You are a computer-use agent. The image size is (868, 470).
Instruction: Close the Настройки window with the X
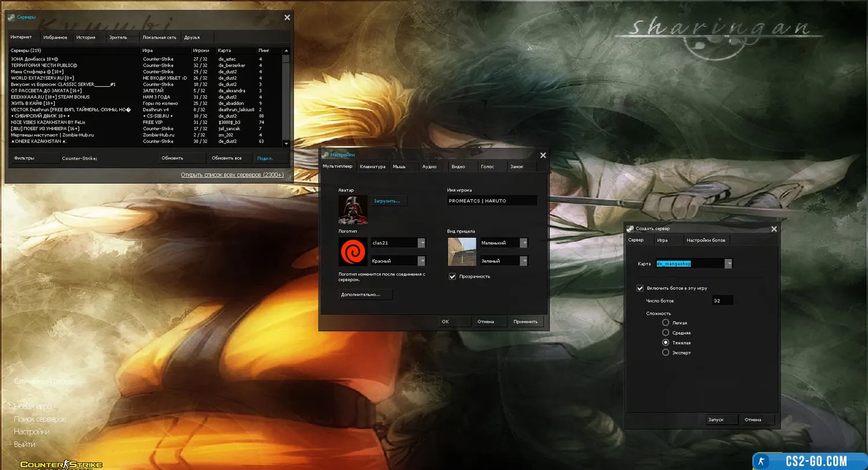point(543,155)
